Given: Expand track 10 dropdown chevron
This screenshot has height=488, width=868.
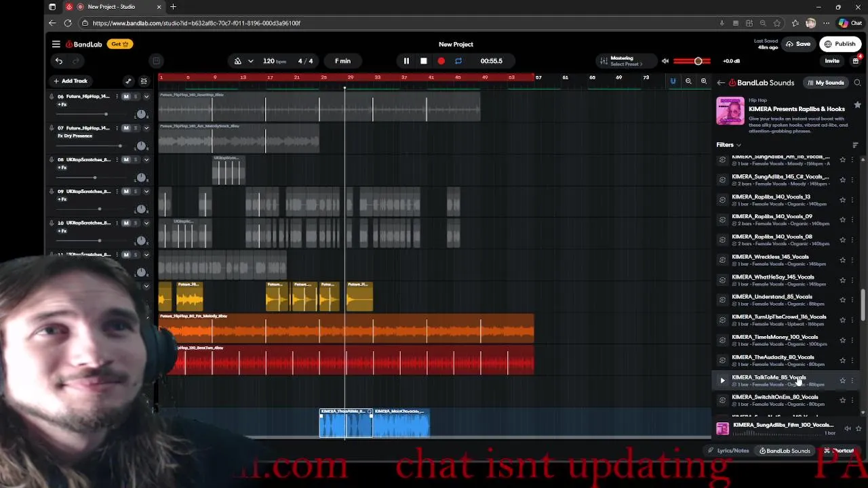Looking at the screenshot, I should [x=146, y=223].
